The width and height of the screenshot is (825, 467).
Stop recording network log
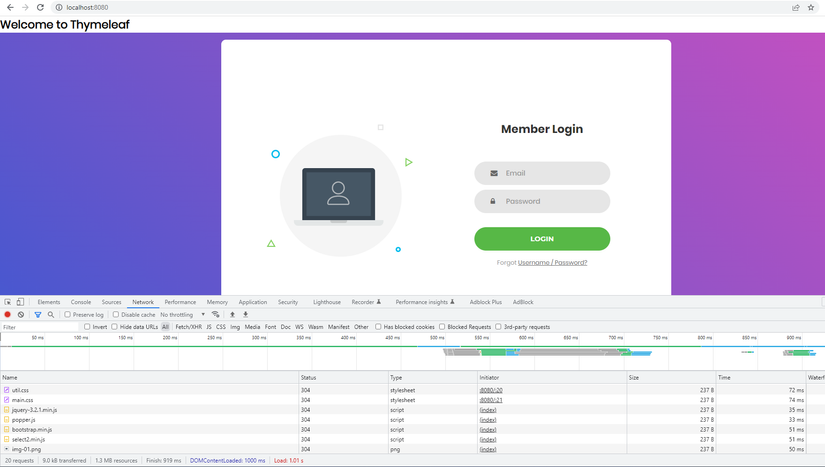point(7,314)
